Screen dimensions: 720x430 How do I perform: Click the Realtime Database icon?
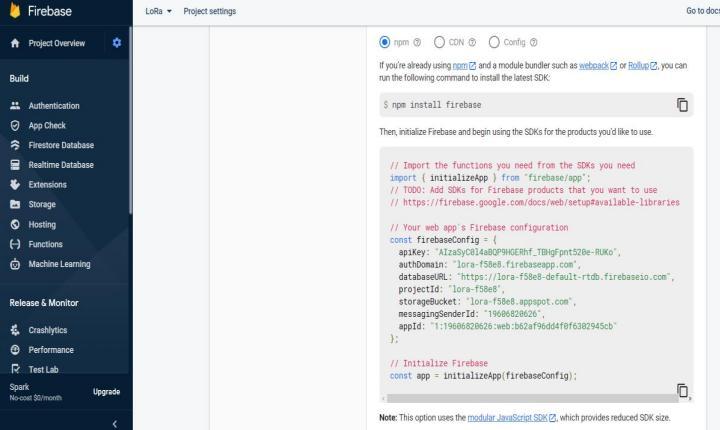point(15,165)
